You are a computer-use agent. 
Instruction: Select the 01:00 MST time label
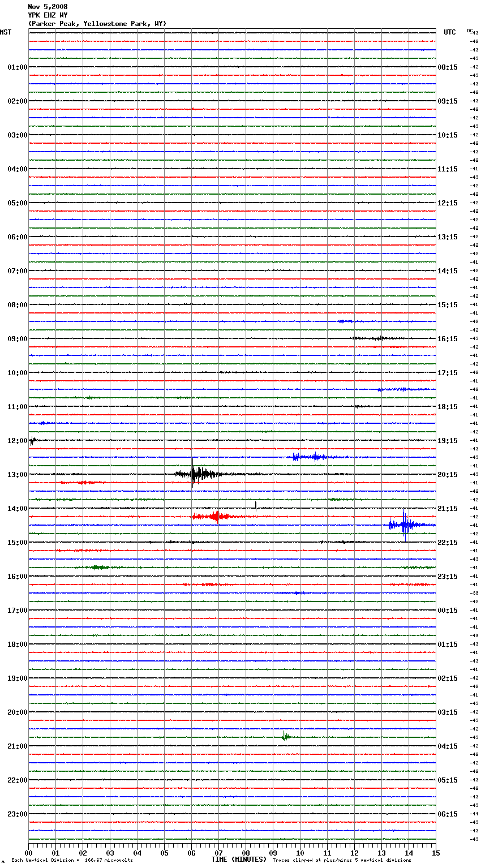coord(17,67)
